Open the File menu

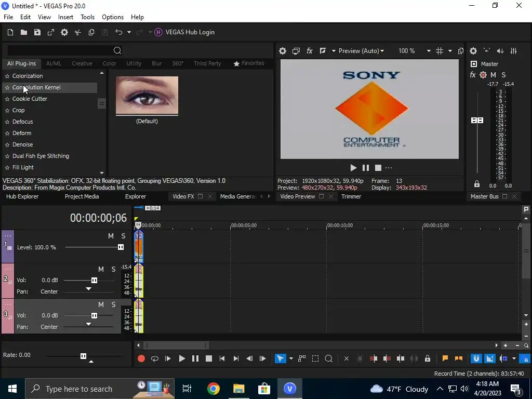pos(8,17)
